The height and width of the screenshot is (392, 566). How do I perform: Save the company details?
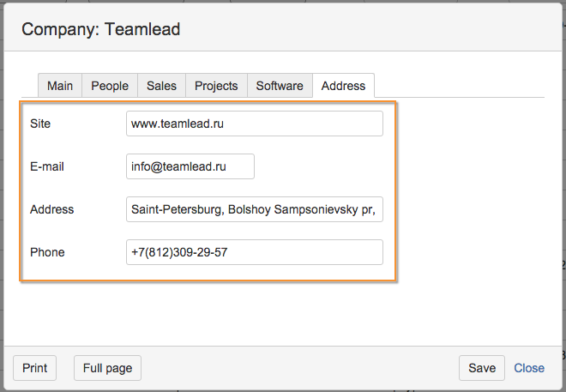coord(482,368)
